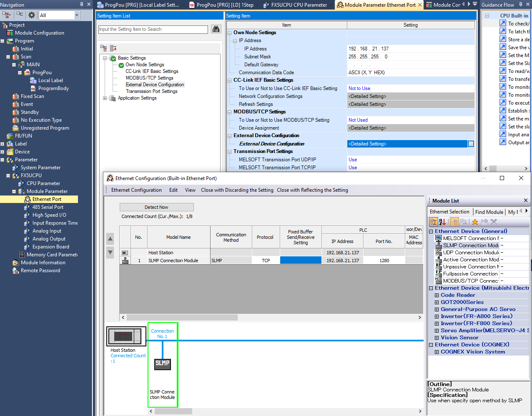Click the move-down arrow beside the table
This screenshot has width=532, height=416.
pos(110,252)
